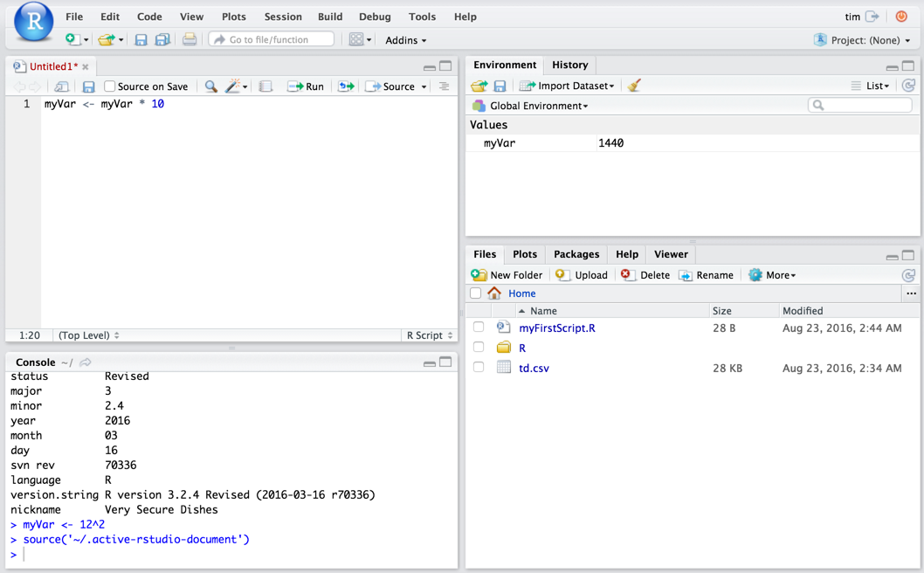Switch to the Plots tab
The width and height of the screenshot is (924, 573).
point(525,254)
